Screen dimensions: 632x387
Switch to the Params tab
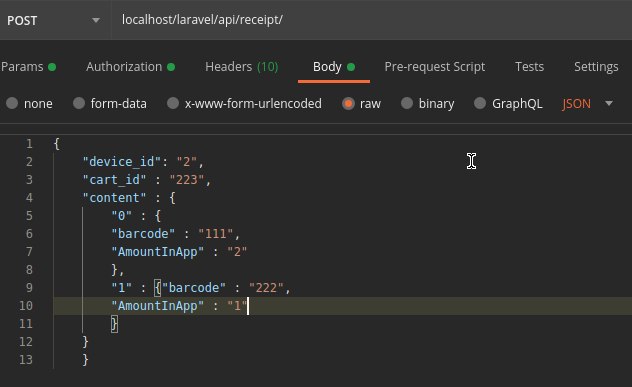coord(28,67)
